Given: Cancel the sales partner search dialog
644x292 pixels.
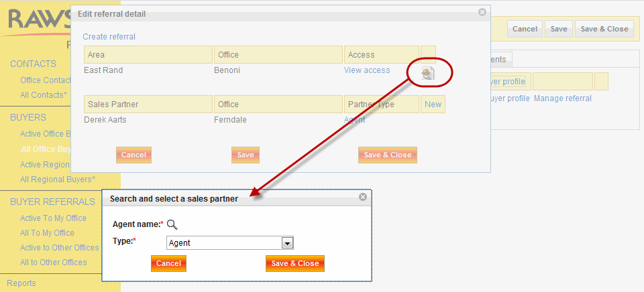Looking at the screenshot, I should coord(168,264).
